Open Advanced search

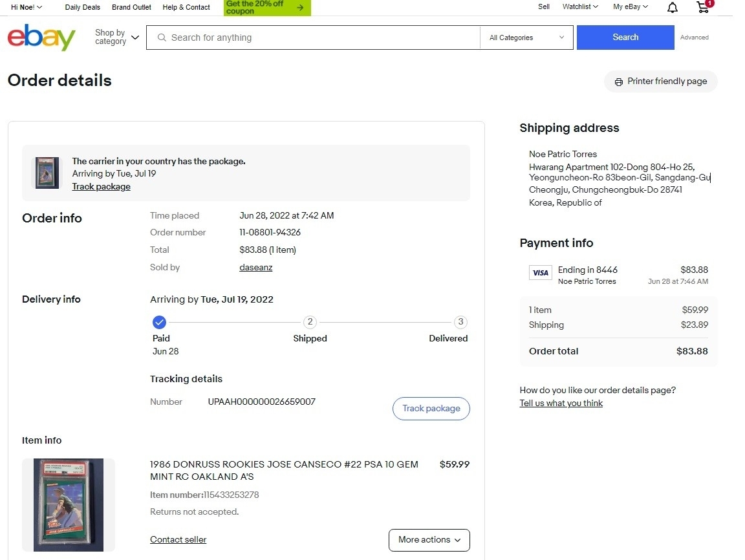(x=694, y=37)
